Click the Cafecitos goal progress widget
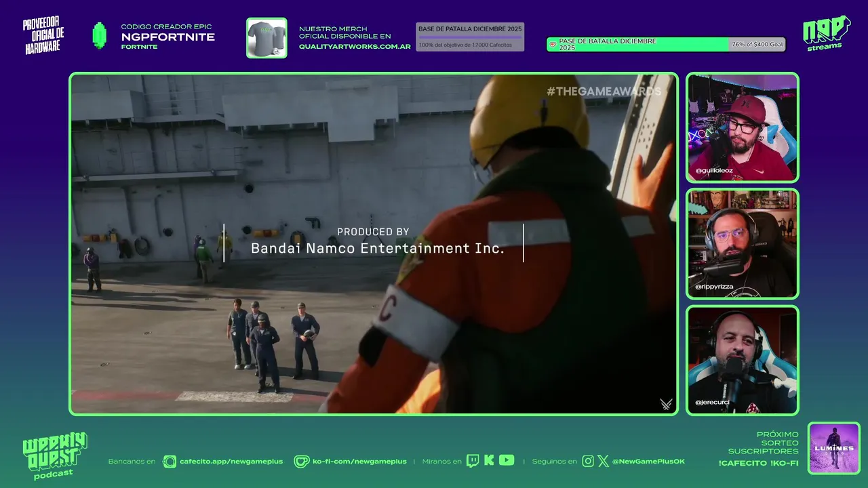Viewport: 868px width, 488px height. point(470,37)
